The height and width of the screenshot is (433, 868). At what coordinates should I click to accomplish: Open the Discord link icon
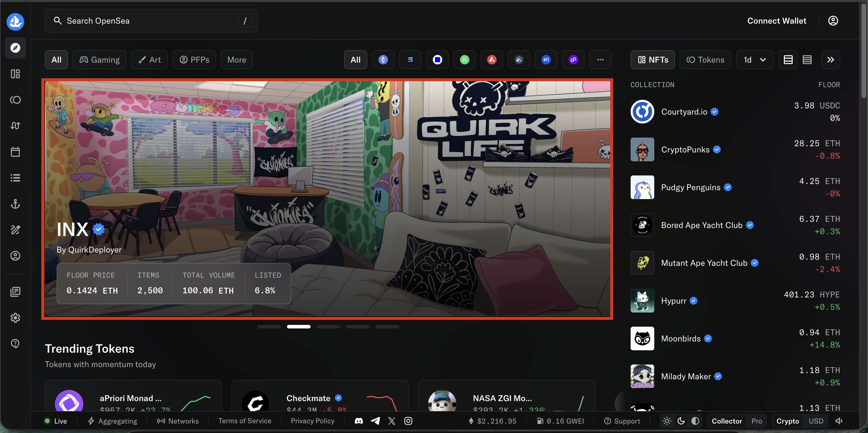tap(358, 421)
